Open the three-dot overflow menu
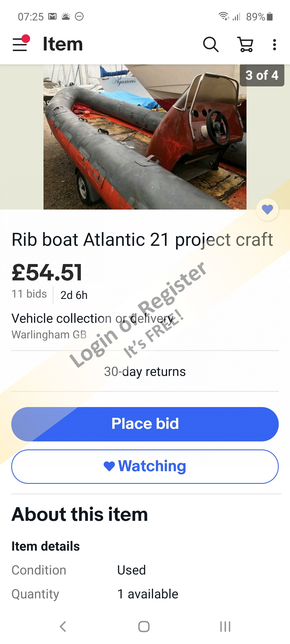The height and width of the screenshot is (644, 290). (274, 45)
